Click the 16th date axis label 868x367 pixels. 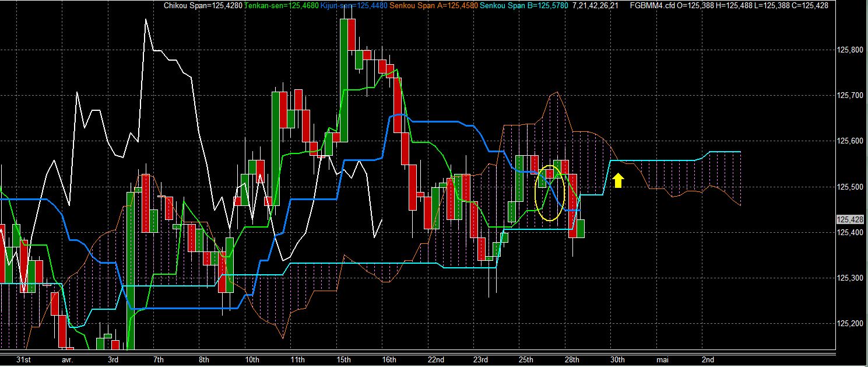(x=389, y=359)
